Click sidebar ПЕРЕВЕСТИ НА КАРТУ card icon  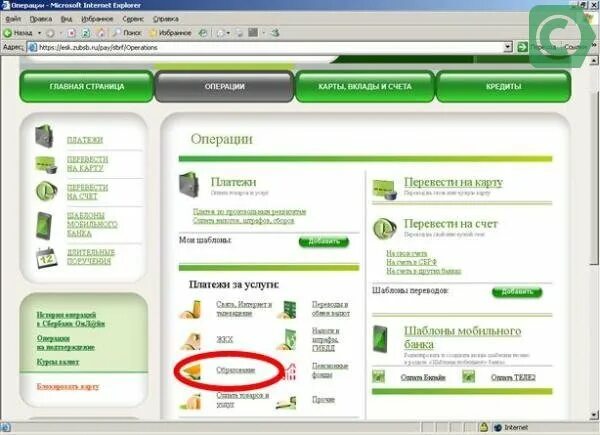(x=46, y=164)
